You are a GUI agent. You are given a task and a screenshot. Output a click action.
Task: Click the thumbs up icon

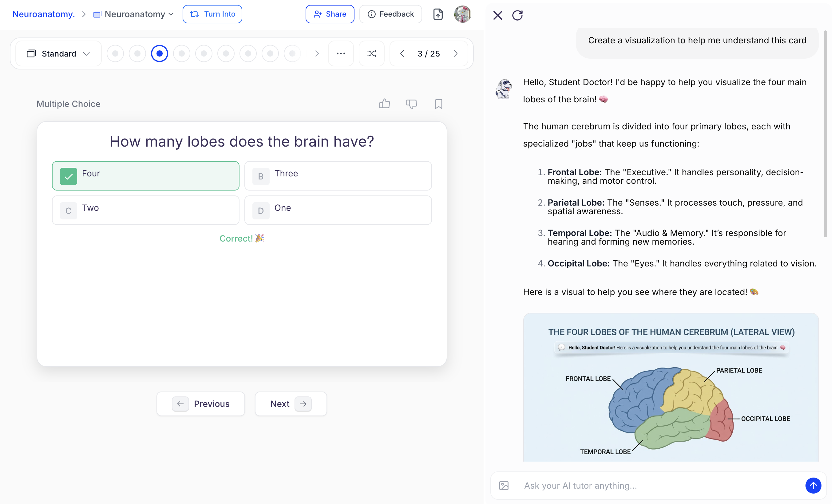[384, 104]
